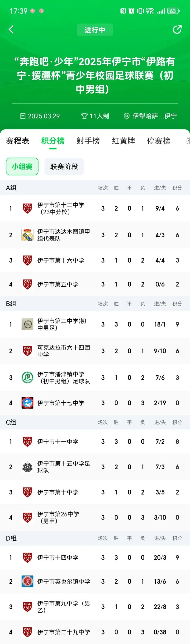
Task: Tap the logo of 伊宁市第十五中学足球队
Action: 27,467
